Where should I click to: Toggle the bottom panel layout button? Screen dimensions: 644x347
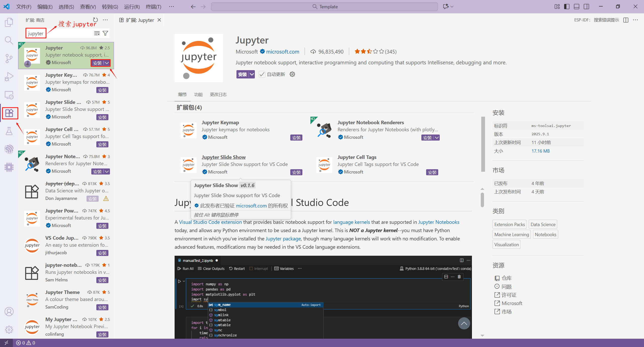577,7
